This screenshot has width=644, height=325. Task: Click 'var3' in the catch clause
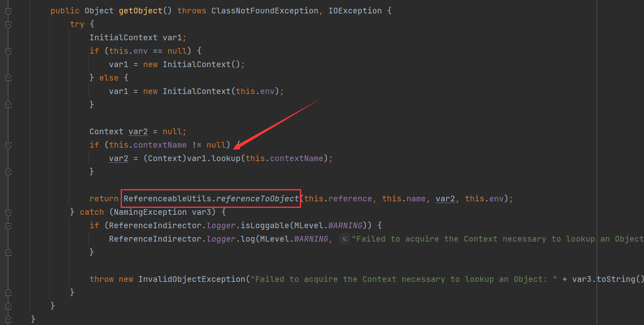202,212
